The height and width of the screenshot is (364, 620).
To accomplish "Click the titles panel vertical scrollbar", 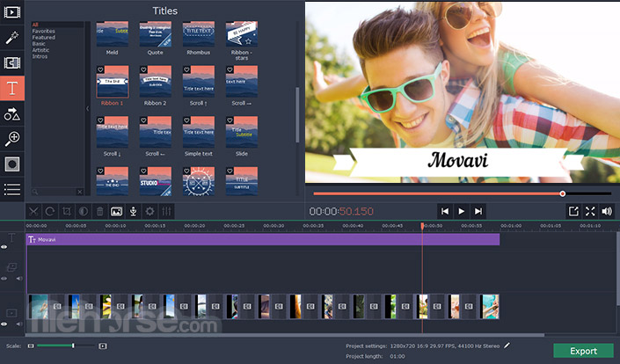I will pyautogui.click(x=297, y=115).
